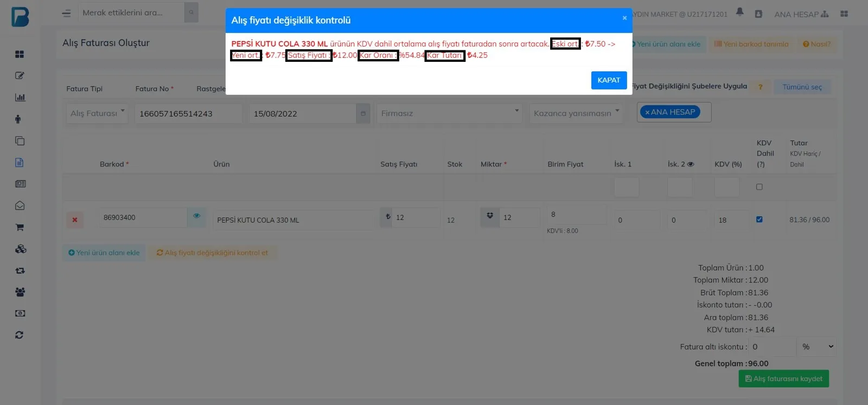Open the apps grid icon in header

[x=844, y=14]
